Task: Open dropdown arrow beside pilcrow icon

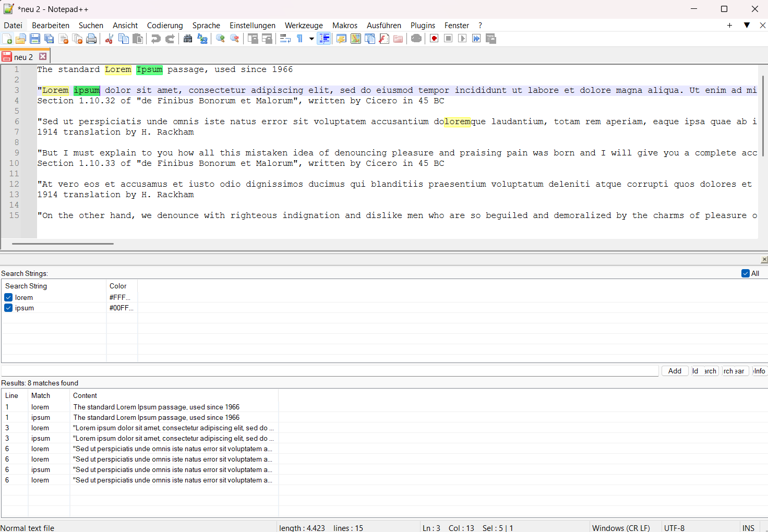Action: [311, 39]
